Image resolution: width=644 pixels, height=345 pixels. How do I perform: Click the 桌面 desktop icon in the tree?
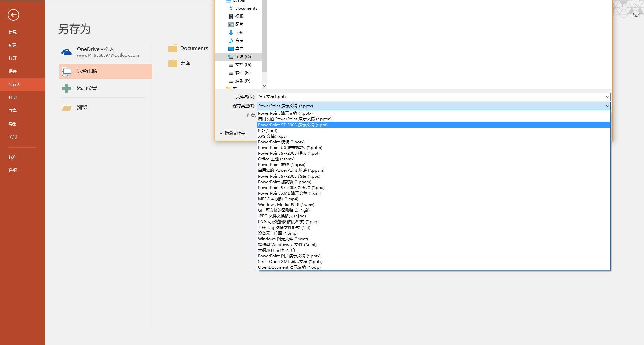231,49
